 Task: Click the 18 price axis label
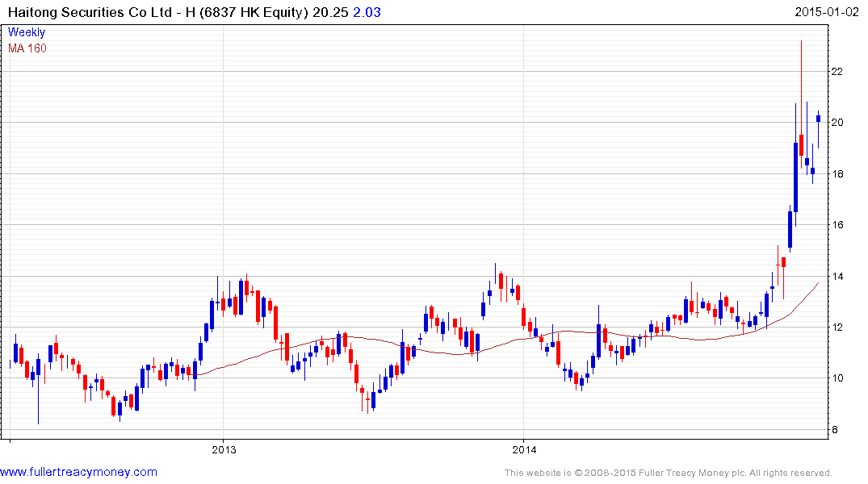(837, 173)
